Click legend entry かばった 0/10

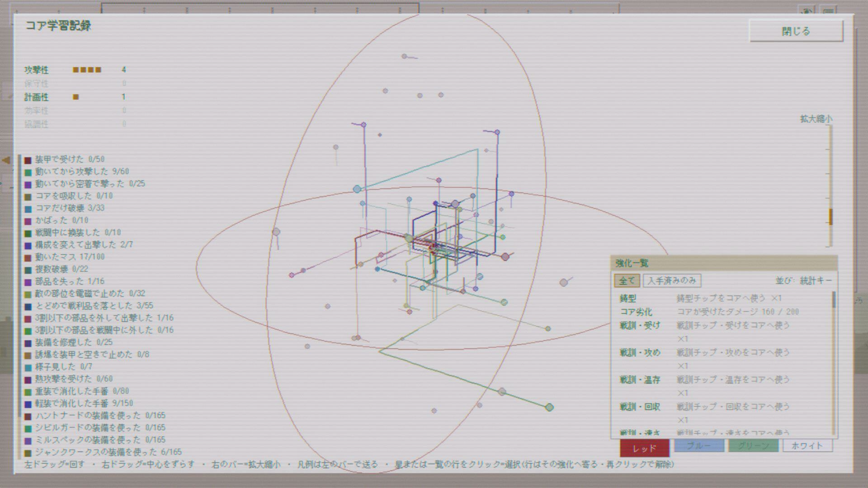(x=57, y=221)
